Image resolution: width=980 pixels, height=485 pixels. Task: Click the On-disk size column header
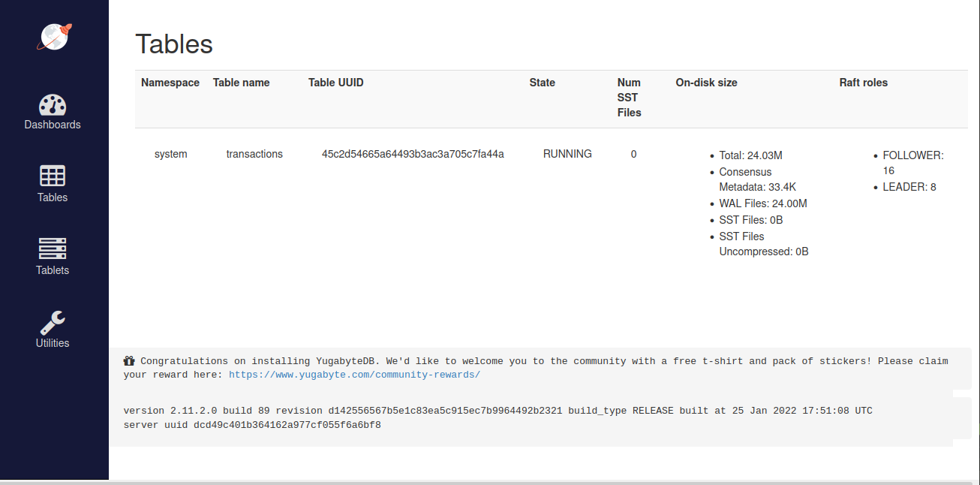click(706, 83)
